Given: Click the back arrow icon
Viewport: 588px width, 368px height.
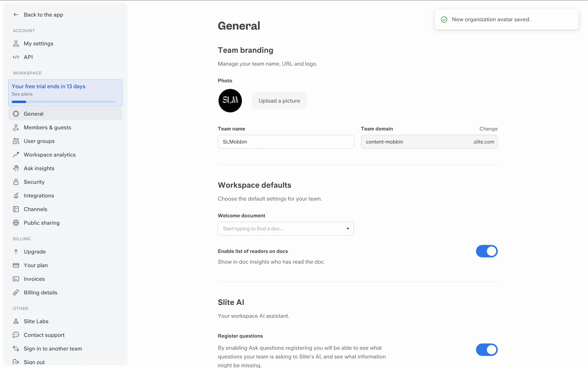Looking at the screenshot, I should 16,15.
